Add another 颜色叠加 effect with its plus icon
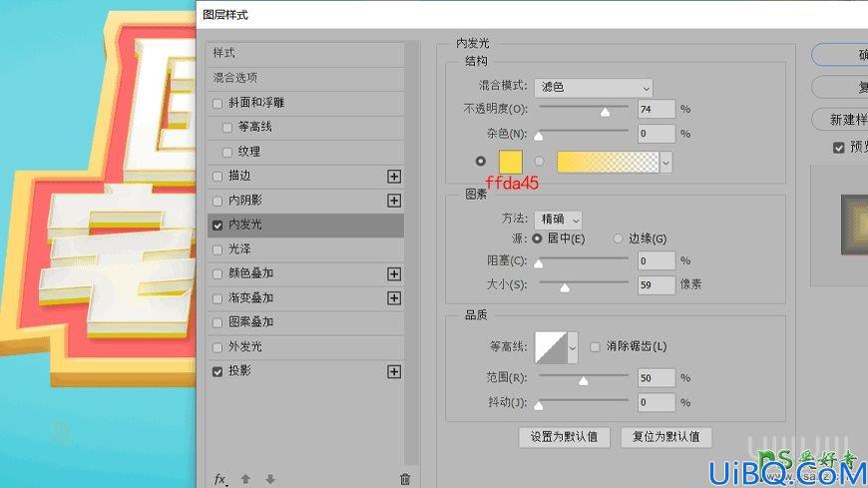The image size is (868, 488). (394, 273)
